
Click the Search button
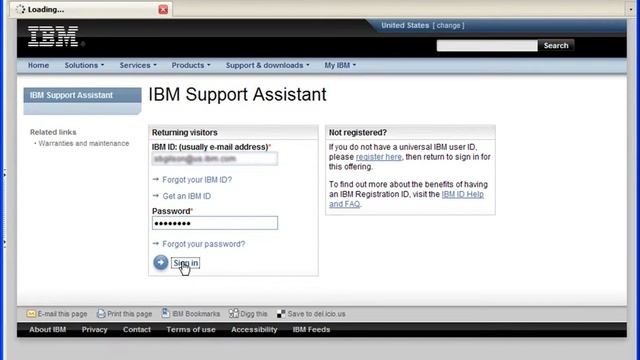tap(556, 45)
